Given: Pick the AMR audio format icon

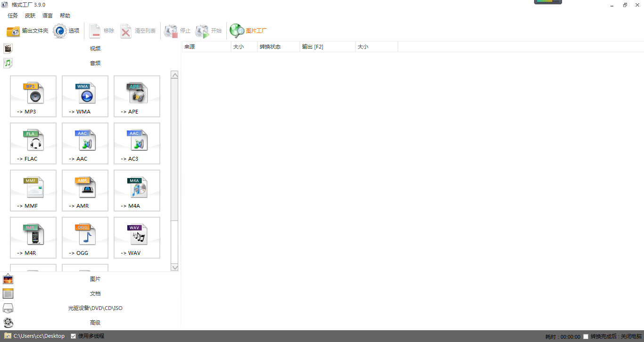Looking at the screenshot, I should pos(85,190).
